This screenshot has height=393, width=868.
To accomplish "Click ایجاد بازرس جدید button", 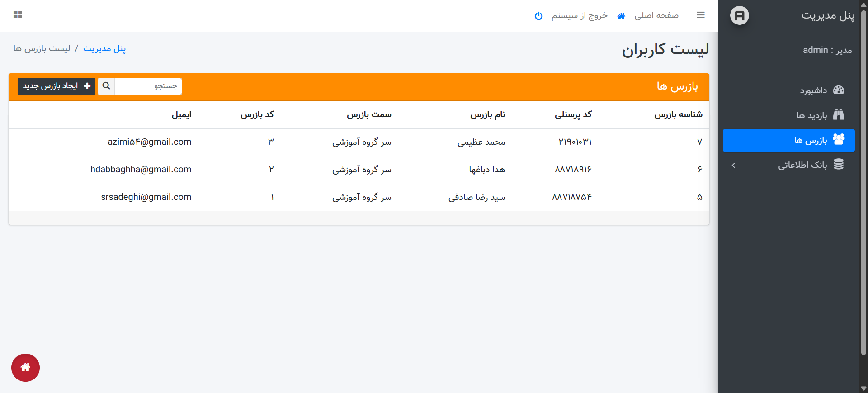I will 57,86.
